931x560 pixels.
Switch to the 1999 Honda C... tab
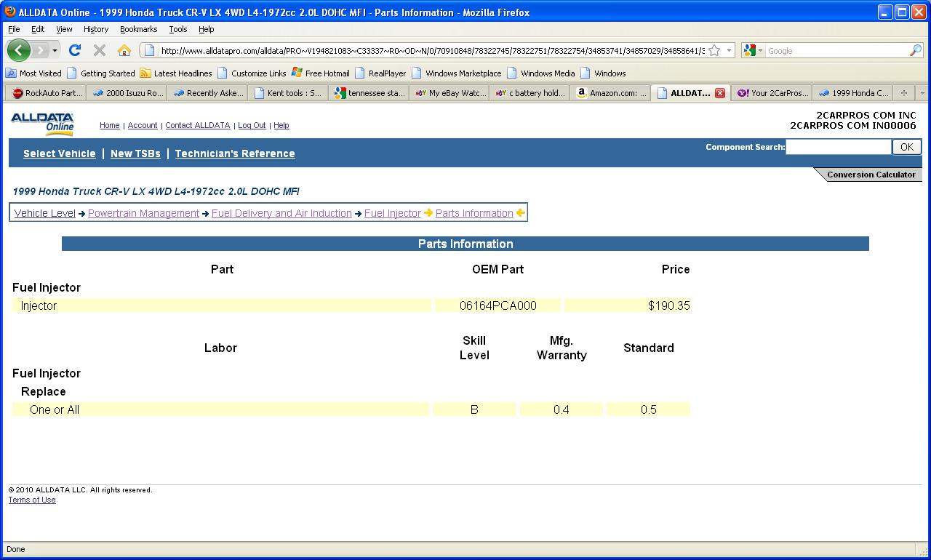point(853,93)
